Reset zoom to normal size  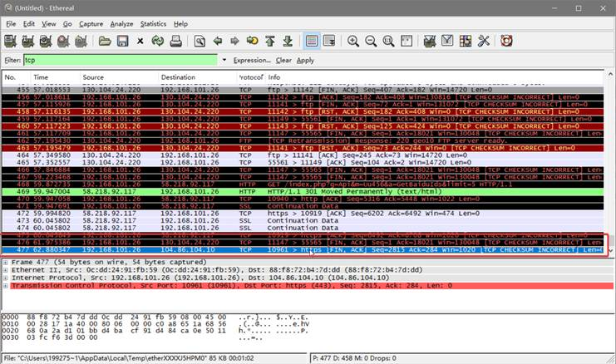pos(388,41)
